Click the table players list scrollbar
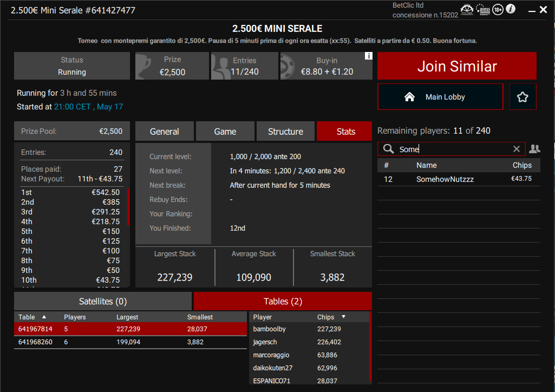Image resolution: width=555 pixels, height=392 pixels. [x=370, y=347]
